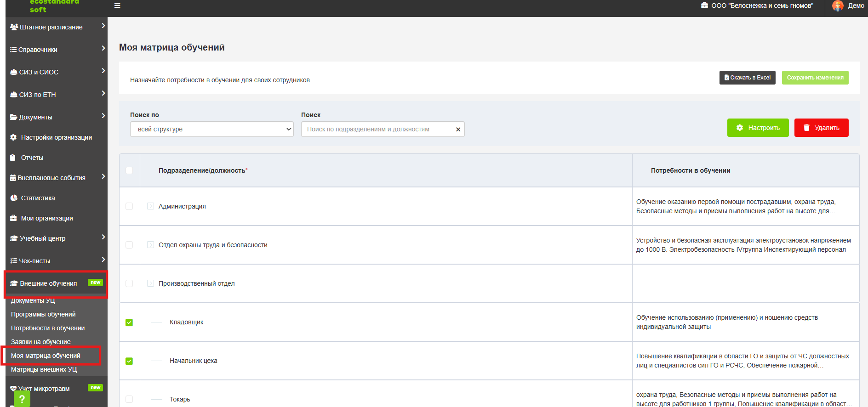This screenshot has height=407, width=868.
Task: Expand Внеплановые события menu chevron
Action: tap(103, 176)
